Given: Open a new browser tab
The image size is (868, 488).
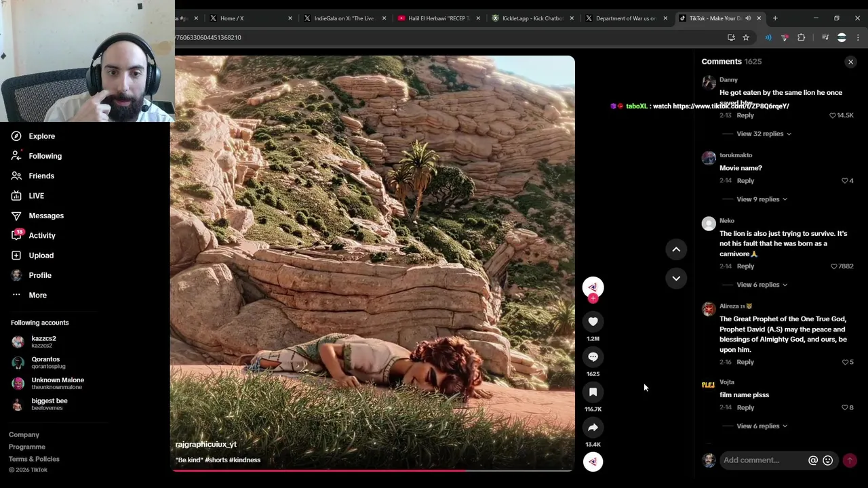Looking at the screenshot, I should pyautogui.click(x=775, y=18).
